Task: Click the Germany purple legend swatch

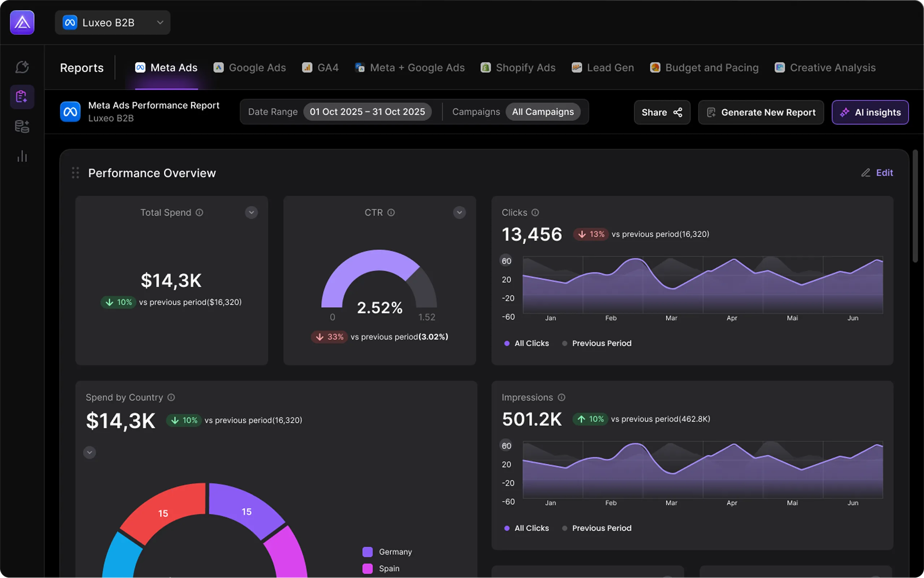Action: point(367,552)
